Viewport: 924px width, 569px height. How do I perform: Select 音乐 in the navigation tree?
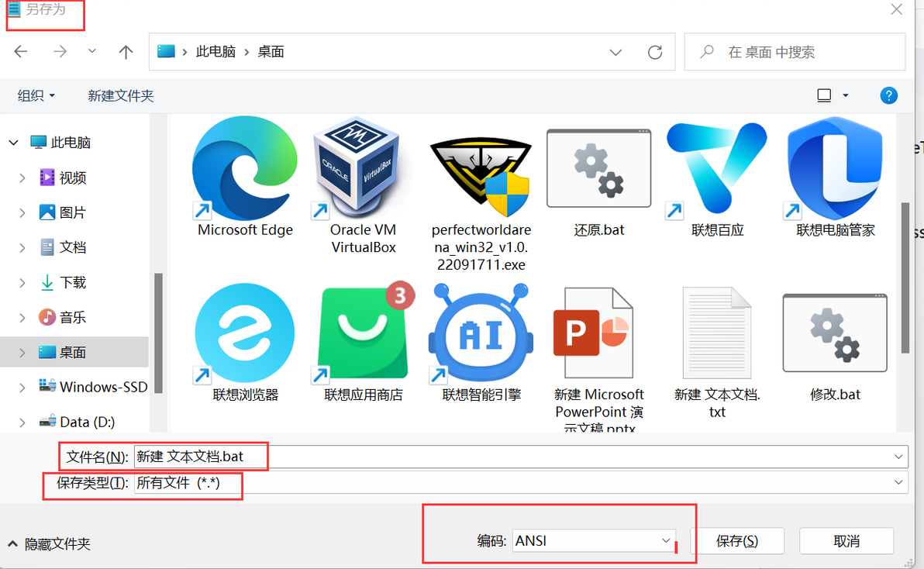tap(63, 318)
